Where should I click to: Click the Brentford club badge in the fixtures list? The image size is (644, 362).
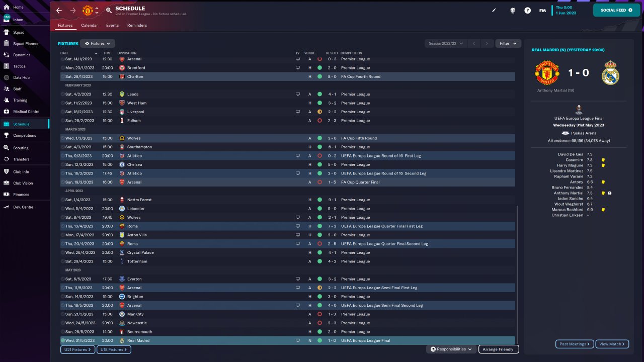tap(122, 68)
